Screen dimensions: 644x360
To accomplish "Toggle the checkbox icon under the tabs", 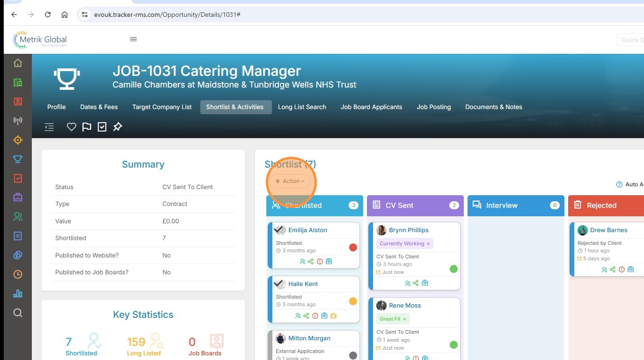I will click(x=102, y=127).
